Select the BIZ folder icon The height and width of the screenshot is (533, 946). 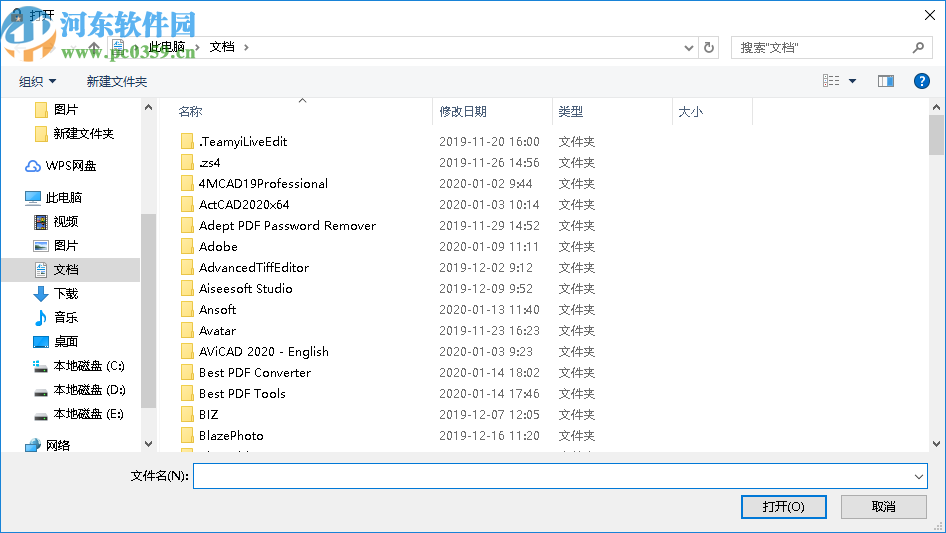click(187, 415)
